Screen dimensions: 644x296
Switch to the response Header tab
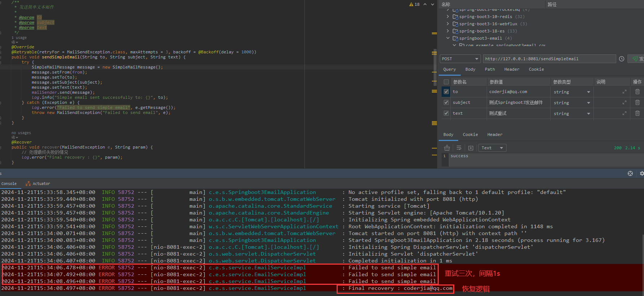click(495, 134)
